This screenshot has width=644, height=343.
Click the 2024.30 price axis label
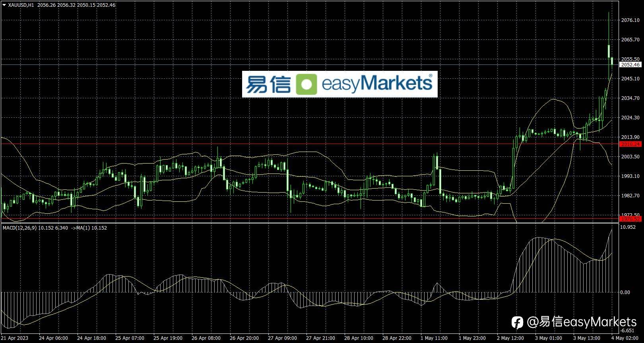630,118
